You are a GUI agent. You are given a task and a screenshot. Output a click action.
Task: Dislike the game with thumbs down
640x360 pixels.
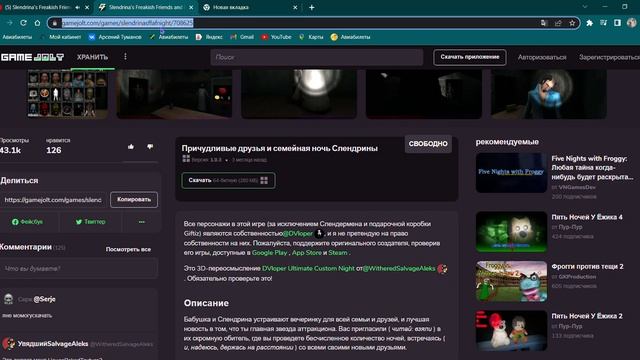pos(150,147)
